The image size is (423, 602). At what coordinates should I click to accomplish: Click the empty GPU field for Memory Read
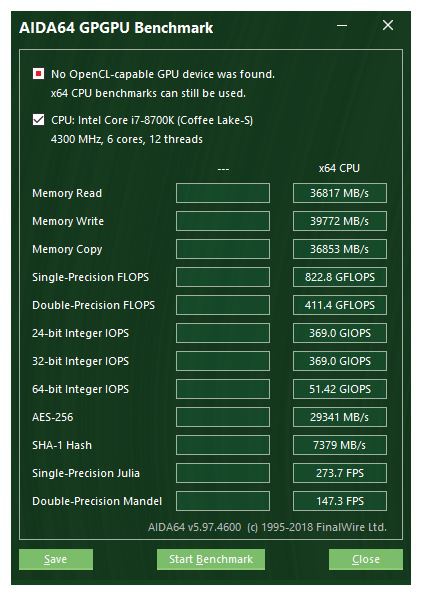223,193
